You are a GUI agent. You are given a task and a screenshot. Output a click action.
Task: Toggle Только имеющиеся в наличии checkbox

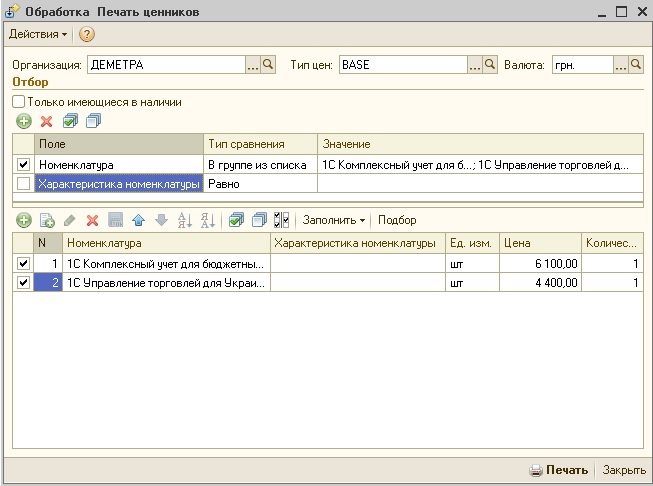(19, 102)
